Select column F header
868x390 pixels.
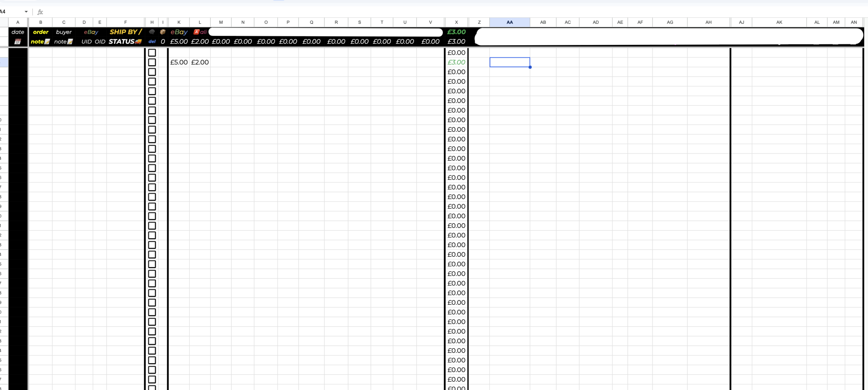pyautogui.click(x=125, y=22)
